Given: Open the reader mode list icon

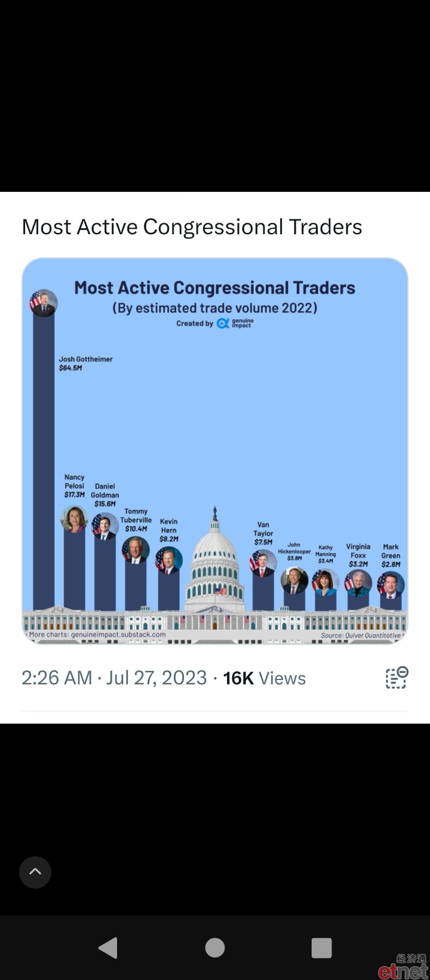Looking at the screenshot, I should pyautogui.click(x=396, y=678).
